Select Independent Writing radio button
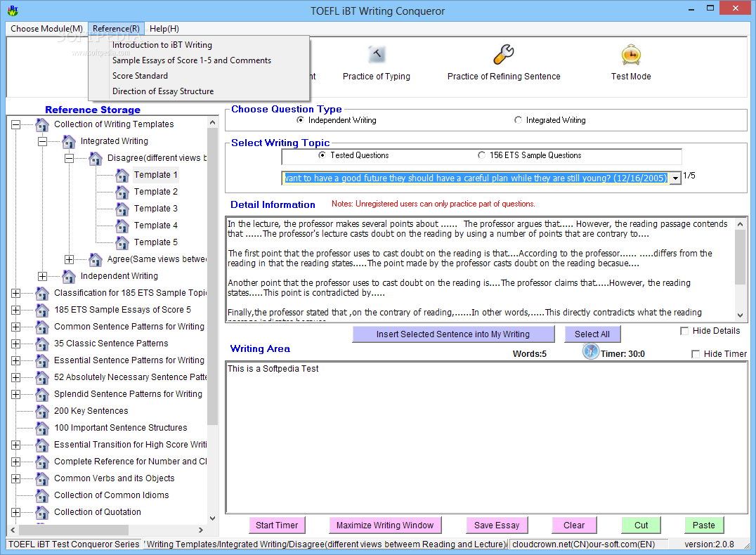756x555 pixels. [301, 120]
